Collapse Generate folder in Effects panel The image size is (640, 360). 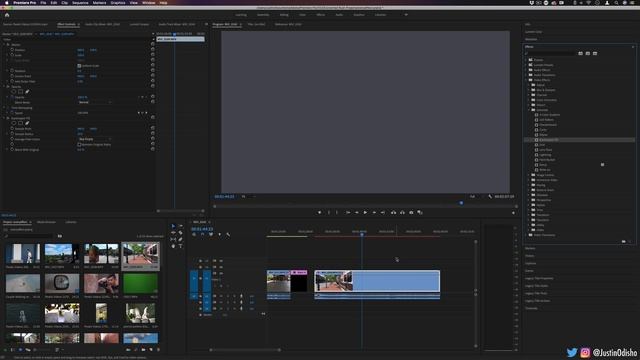click(529, 110)
